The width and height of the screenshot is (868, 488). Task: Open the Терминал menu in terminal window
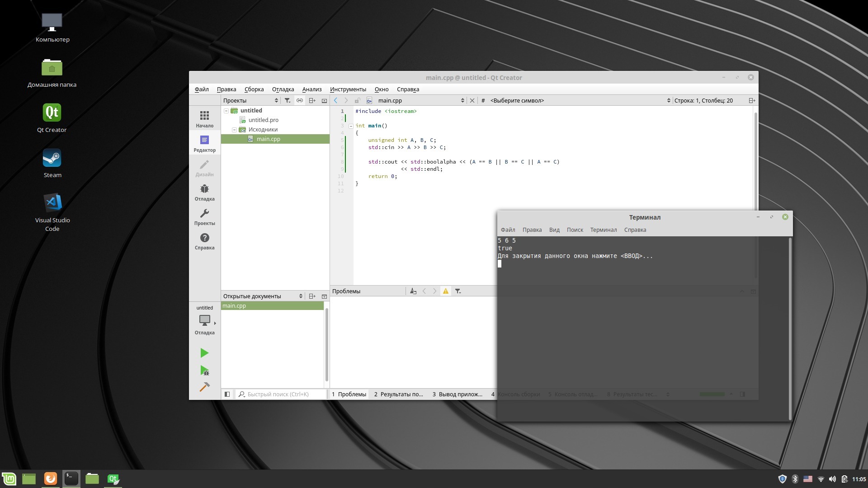[x=604, y=230]
